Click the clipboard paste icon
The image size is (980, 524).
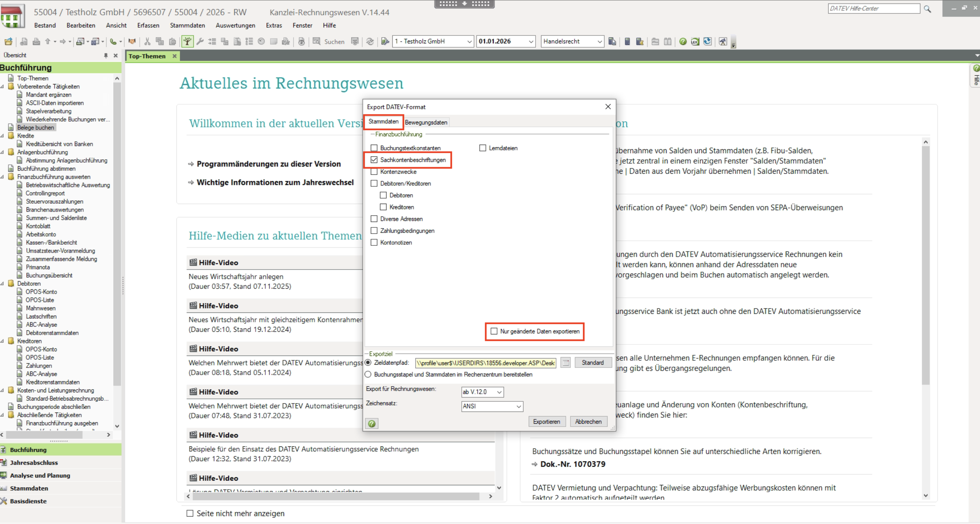coord(172,41)
